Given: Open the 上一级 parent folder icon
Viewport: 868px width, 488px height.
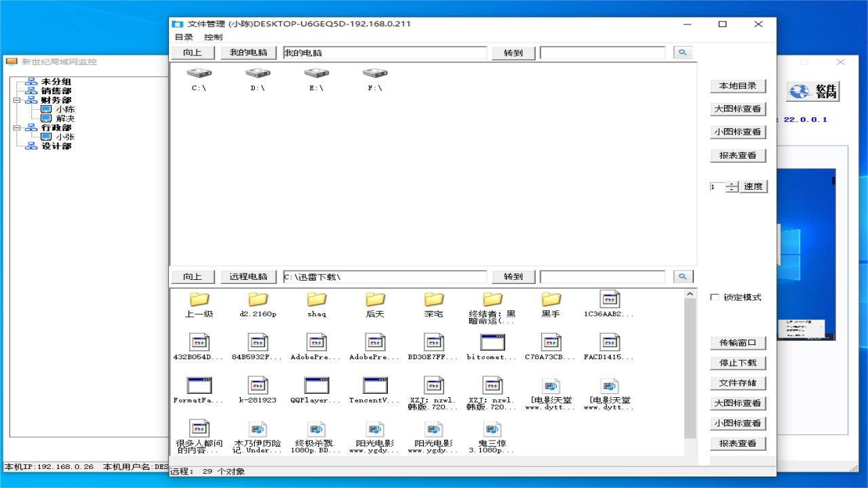Looking at the screenshot, I should [199, 300].
